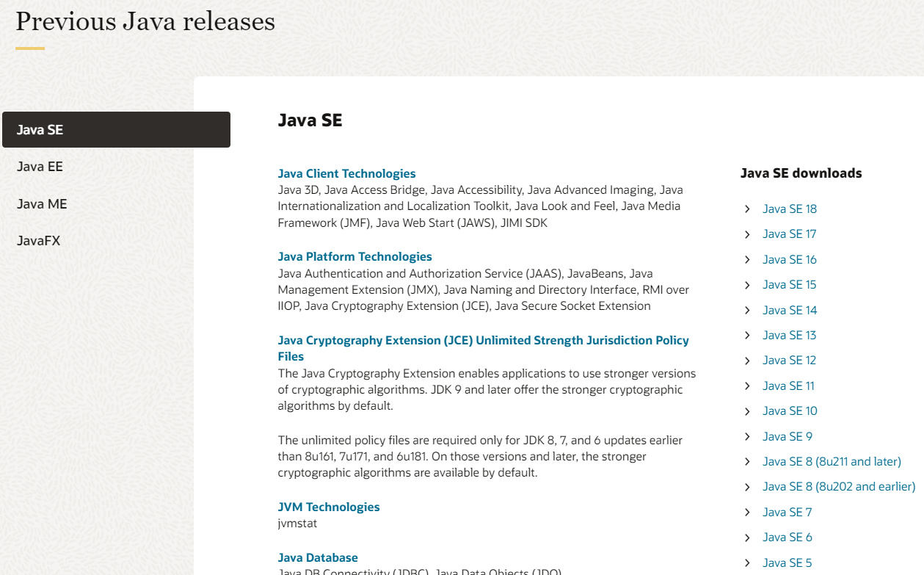This screenshot has height=575, width=924.
Task: Select the Java SE sidebar tab
Action: (116, 130)
